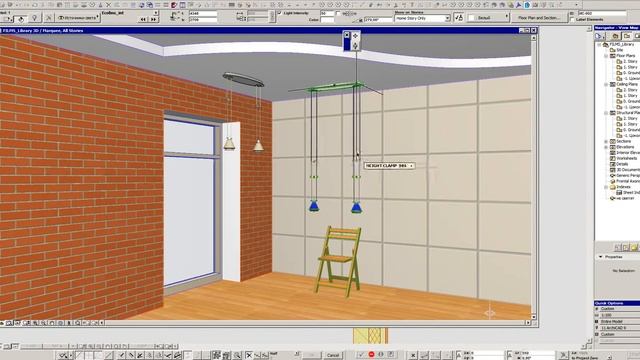
Task: Click the checkmark symbol icon beside Show on Stories
Action: tap(459, 18)
